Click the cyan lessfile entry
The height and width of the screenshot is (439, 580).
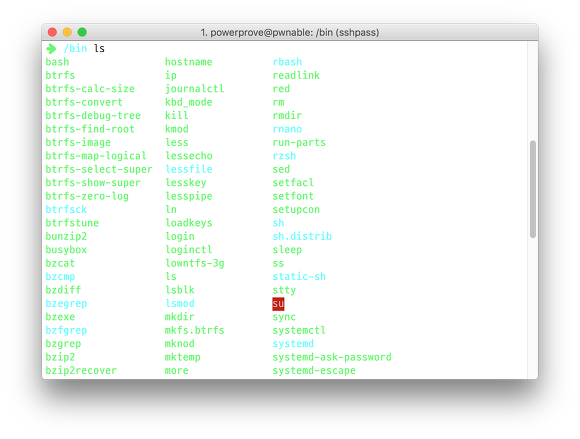(189, 169)
